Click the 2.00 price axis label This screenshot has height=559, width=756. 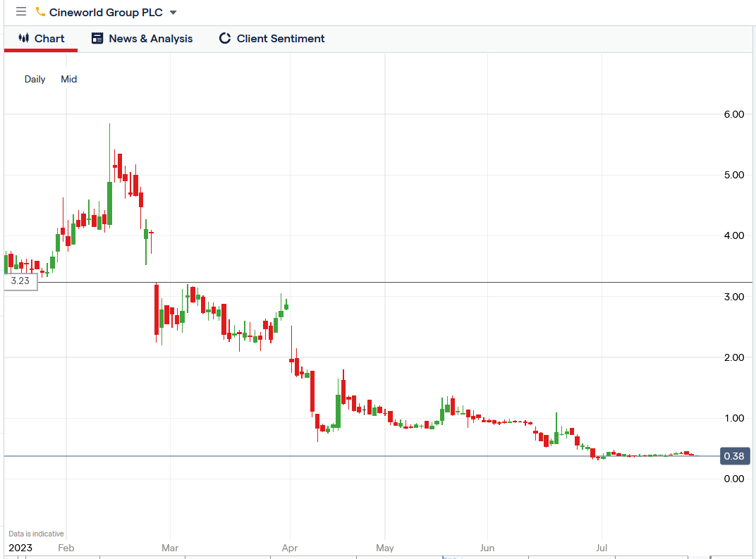tap(734, 357)
